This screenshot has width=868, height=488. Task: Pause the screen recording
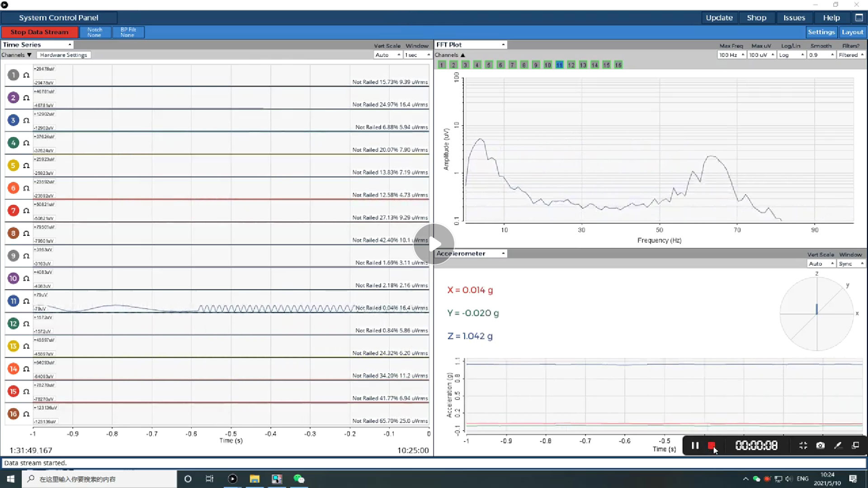[695, 446]
